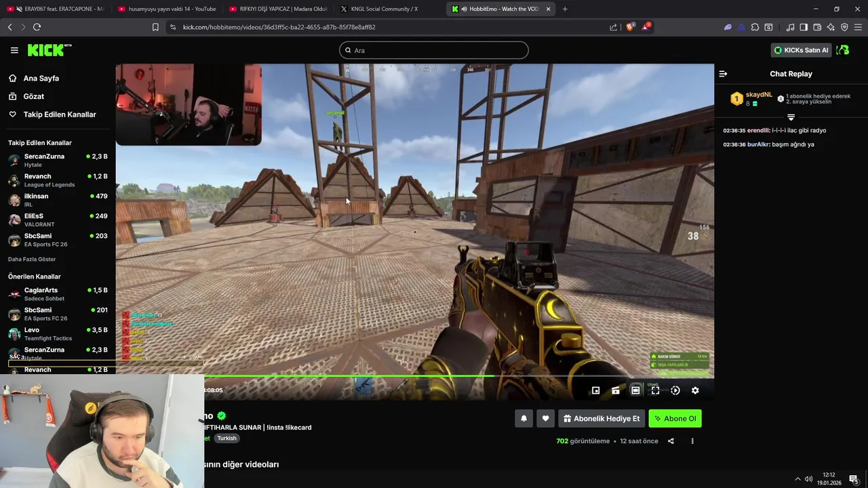
Task: Bookmark this page in address bar
Action: pos(155,27)
